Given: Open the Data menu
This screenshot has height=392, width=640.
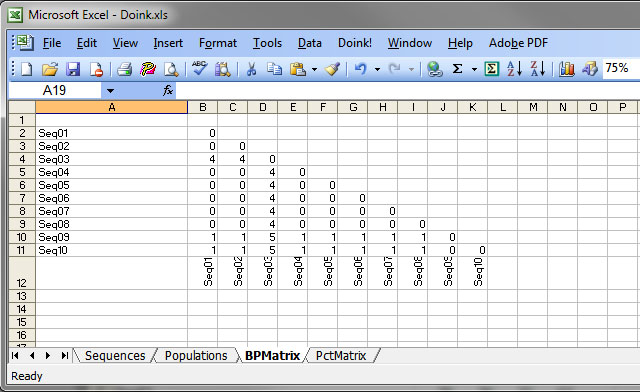Looking at the screenshot, I should coord(309,43).
